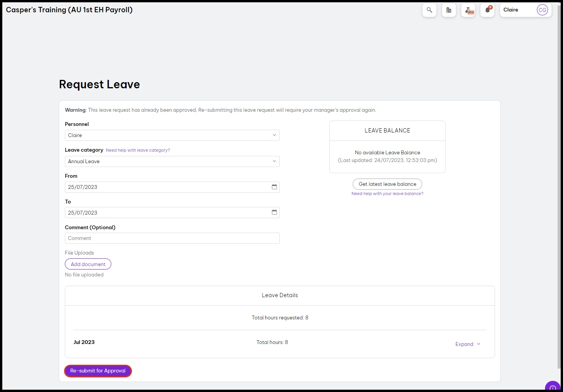This screenshot has width=563, height=392.
Task: Open notifications bell with 9 badge
Action: pos(487,10)
